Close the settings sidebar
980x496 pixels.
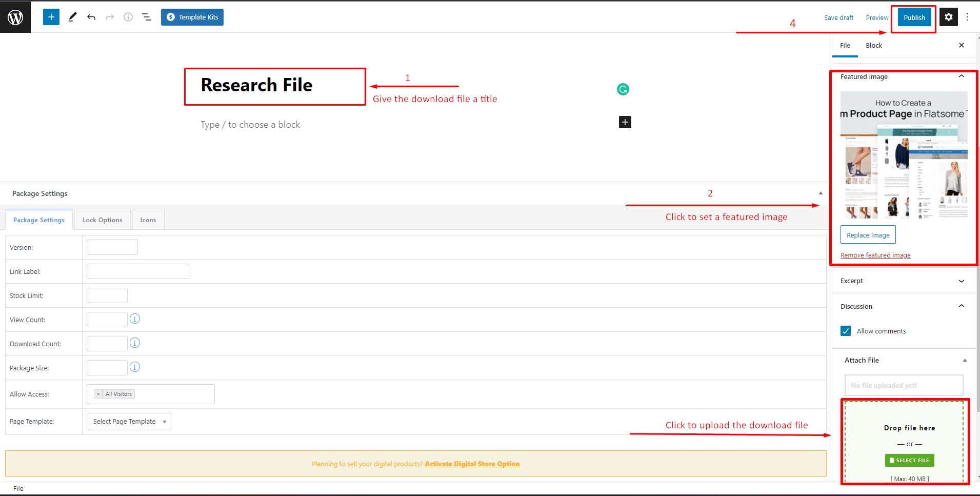962,45
